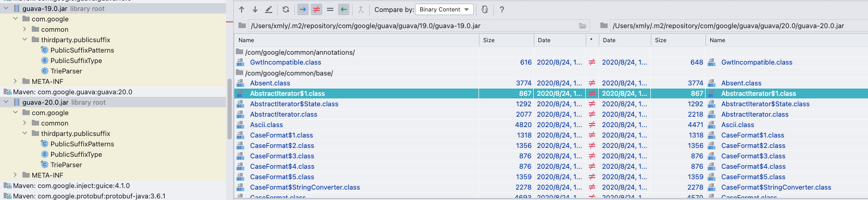Click the swap sides icon after dropdown

(x=485, y=9)
